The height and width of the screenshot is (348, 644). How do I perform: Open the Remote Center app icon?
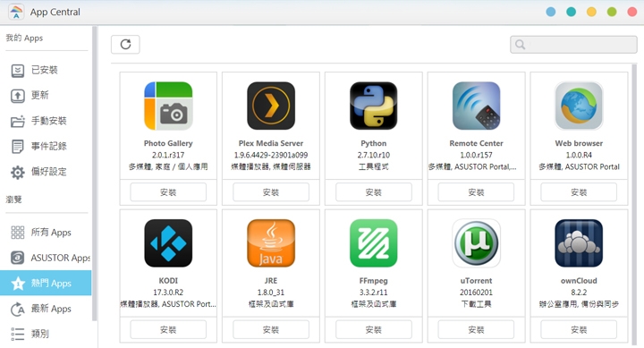click(x=477, y=106)
